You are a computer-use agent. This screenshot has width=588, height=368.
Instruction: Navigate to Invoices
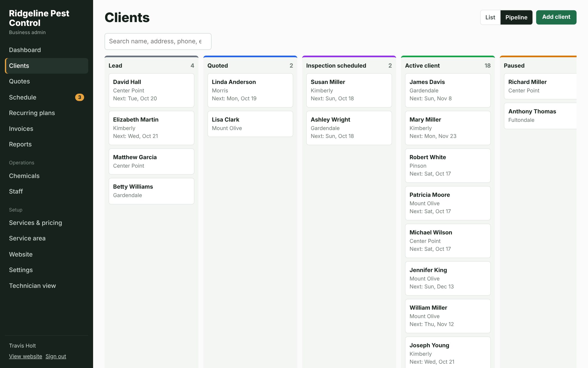tap(46, 129)
